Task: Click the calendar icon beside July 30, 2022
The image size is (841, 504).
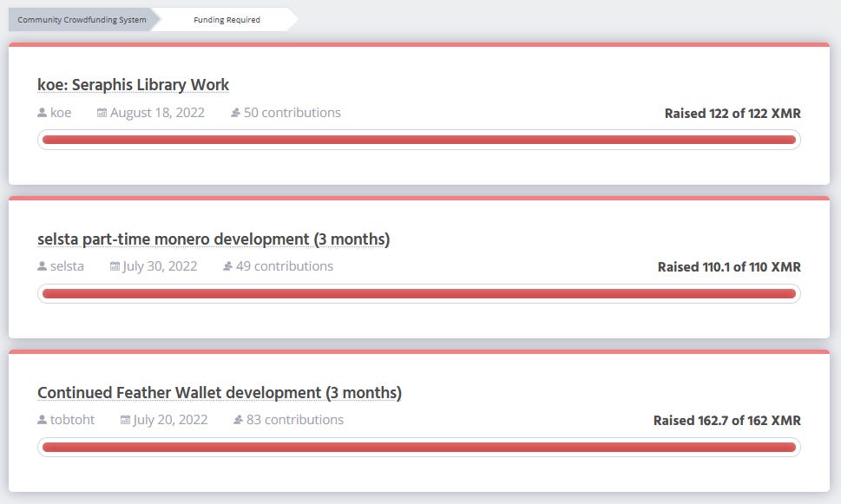Action: coord(115,266)
